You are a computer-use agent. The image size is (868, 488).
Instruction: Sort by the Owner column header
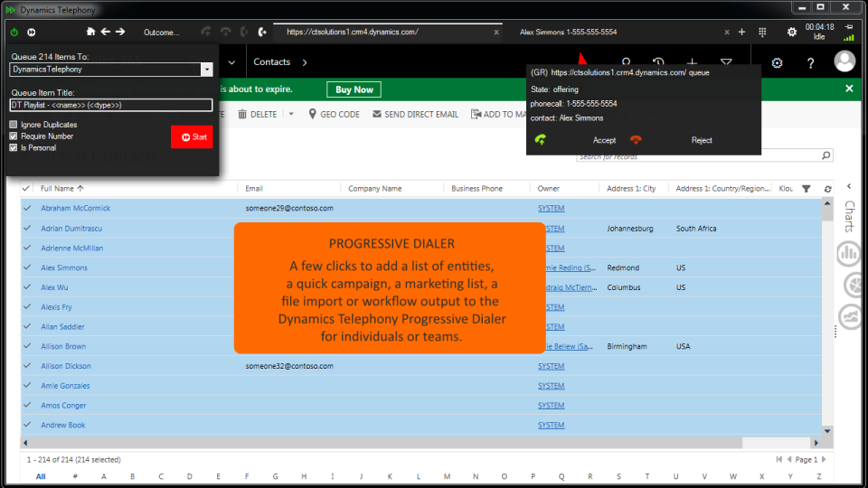coord(549,189)
